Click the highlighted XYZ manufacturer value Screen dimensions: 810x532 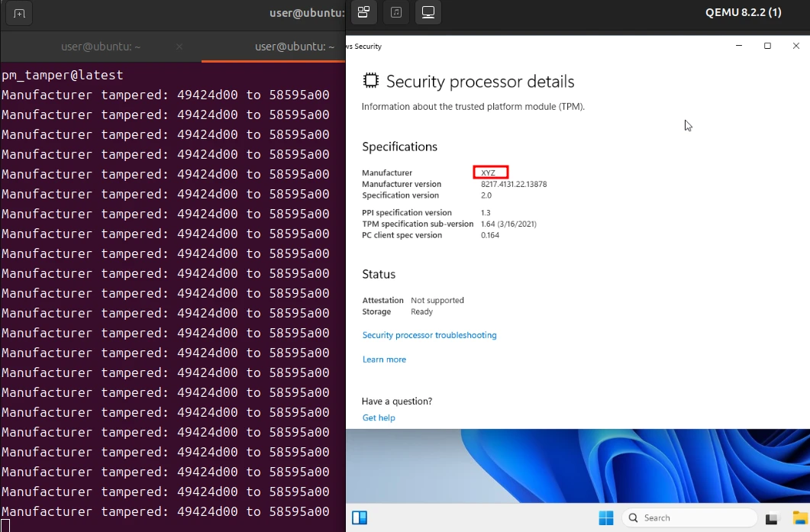489,173
